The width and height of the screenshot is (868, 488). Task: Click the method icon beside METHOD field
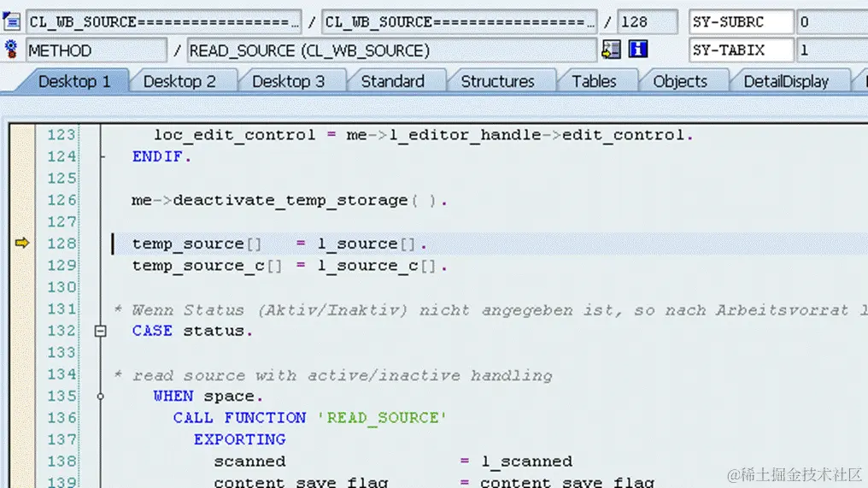pyautogui.click(x=11, y=50)
